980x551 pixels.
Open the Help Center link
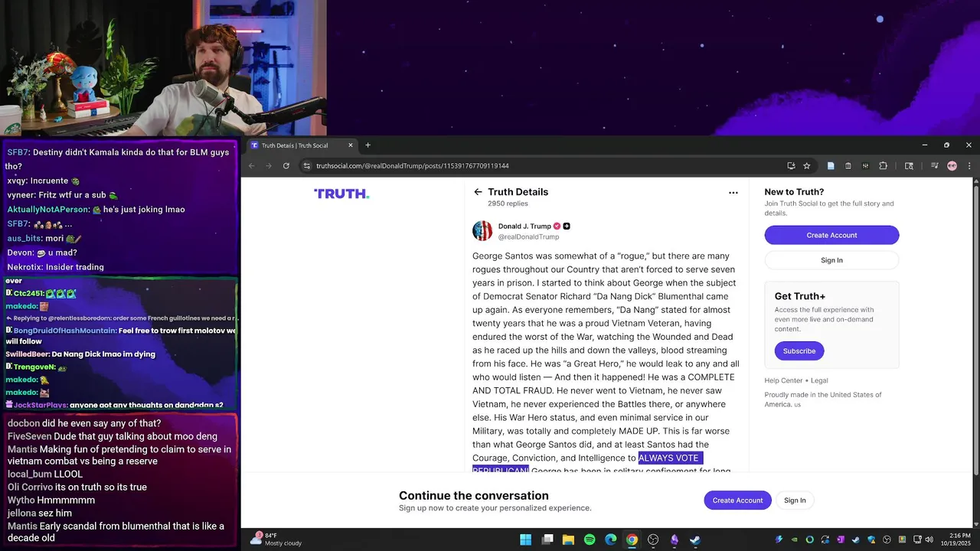[783, 380]
